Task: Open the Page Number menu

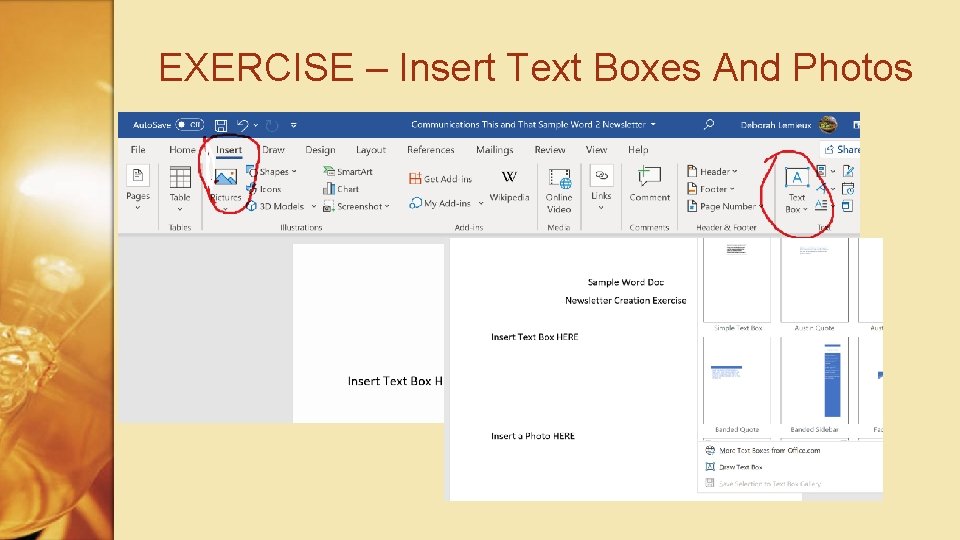Action: click(x=725, y=206)
